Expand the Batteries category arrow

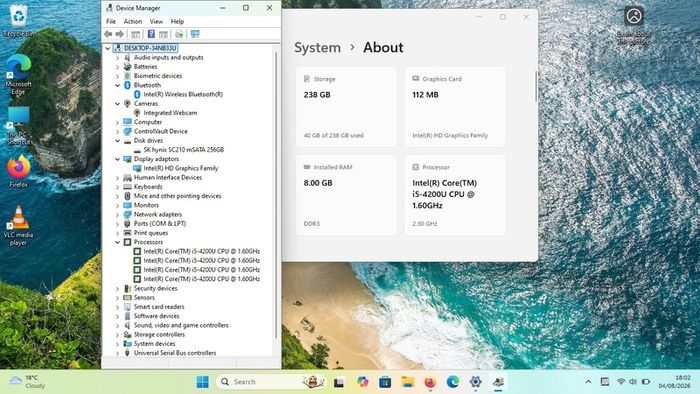[117, 67]
